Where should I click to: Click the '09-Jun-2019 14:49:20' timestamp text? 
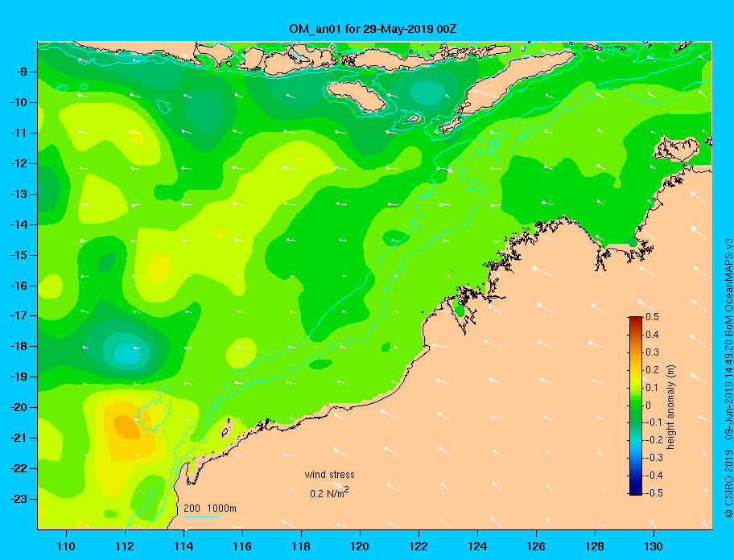pos(728,389)
